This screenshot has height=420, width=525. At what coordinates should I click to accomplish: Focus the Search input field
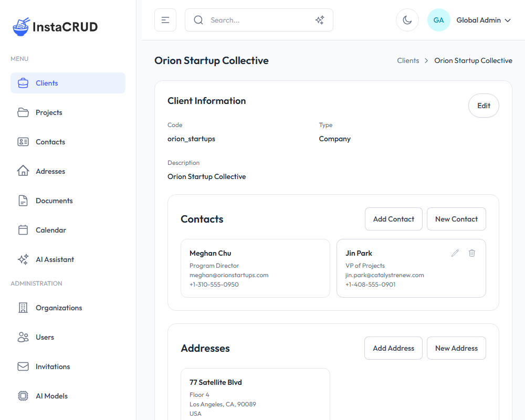[257, 20]
